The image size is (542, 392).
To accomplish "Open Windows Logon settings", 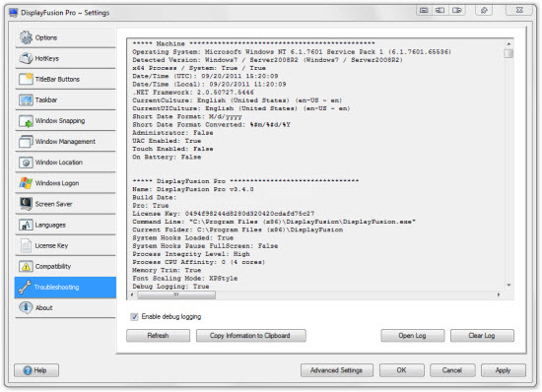I will [65, 183].
